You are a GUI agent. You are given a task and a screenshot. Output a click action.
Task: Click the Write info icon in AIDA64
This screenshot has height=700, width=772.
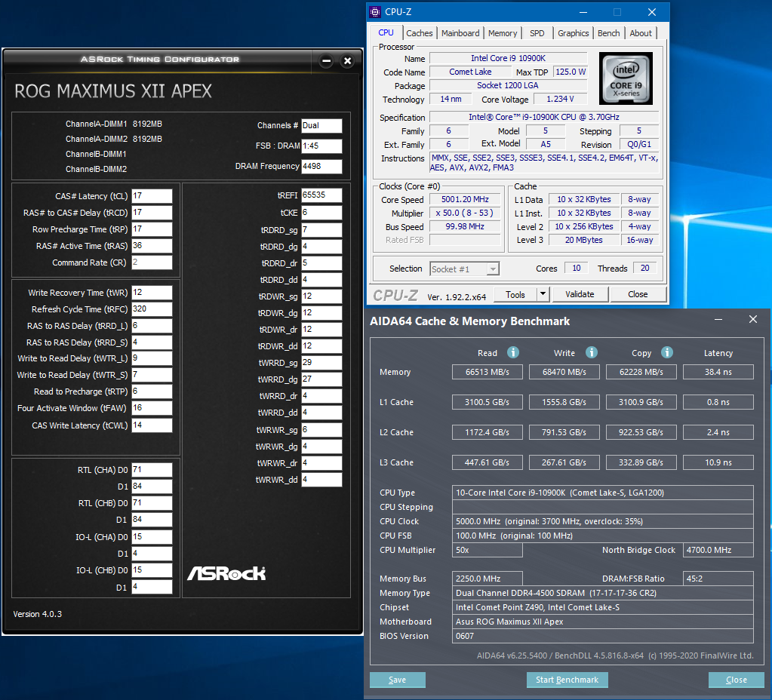[x=592, y=352]
